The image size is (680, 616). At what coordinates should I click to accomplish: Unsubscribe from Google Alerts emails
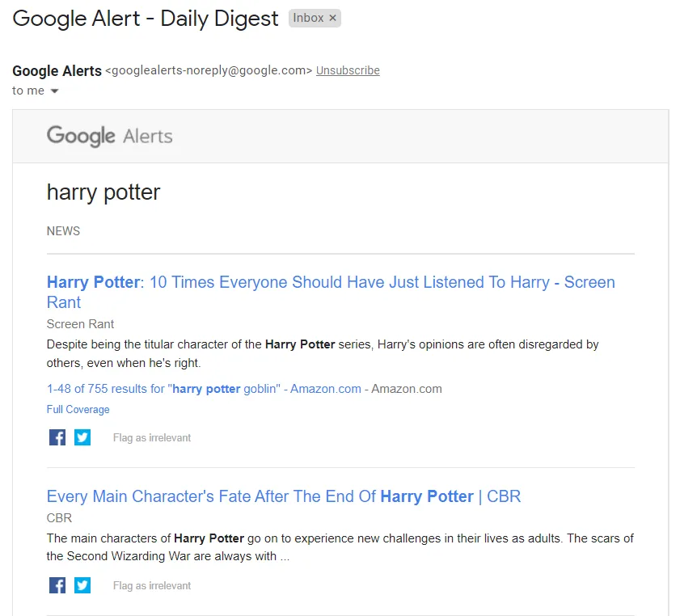point(348,70)
